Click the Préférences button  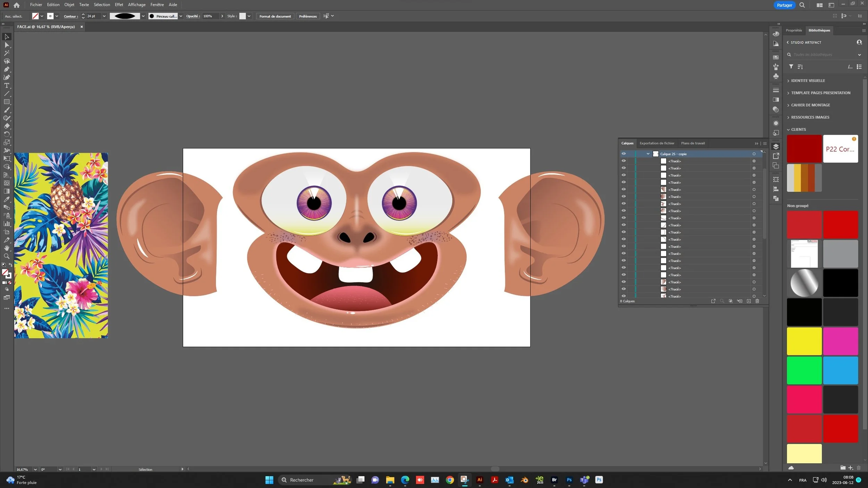coord(308,16)
